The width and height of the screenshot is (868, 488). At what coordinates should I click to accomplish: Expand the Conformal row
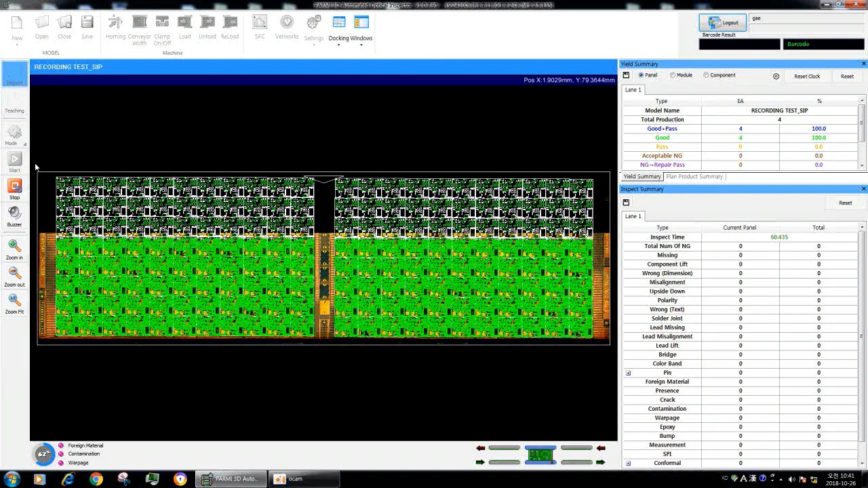coord(628,464)
